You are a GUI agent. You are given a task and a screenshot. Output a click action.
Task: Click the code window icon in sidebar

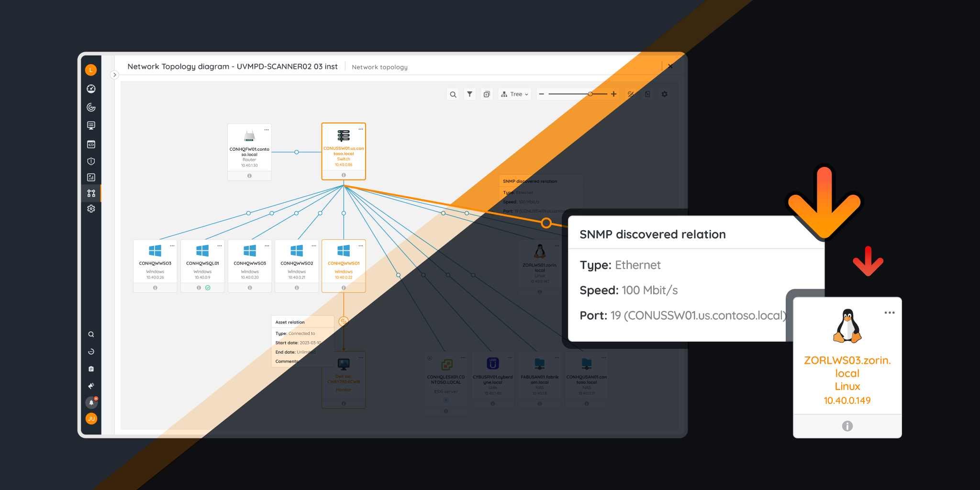tap(91, 145)
